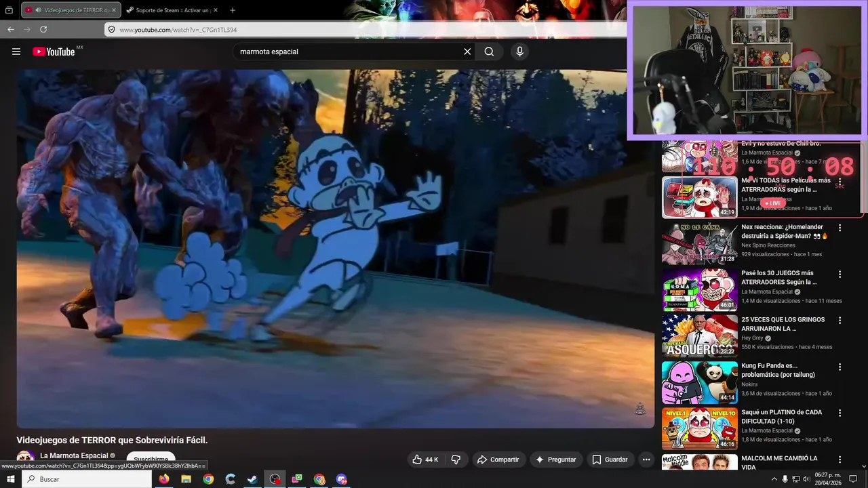Image resolution: width=868 pixels, height=488 pixels.
Task: Open options for Saqué un PLATINO video
Action: point(840,413)
